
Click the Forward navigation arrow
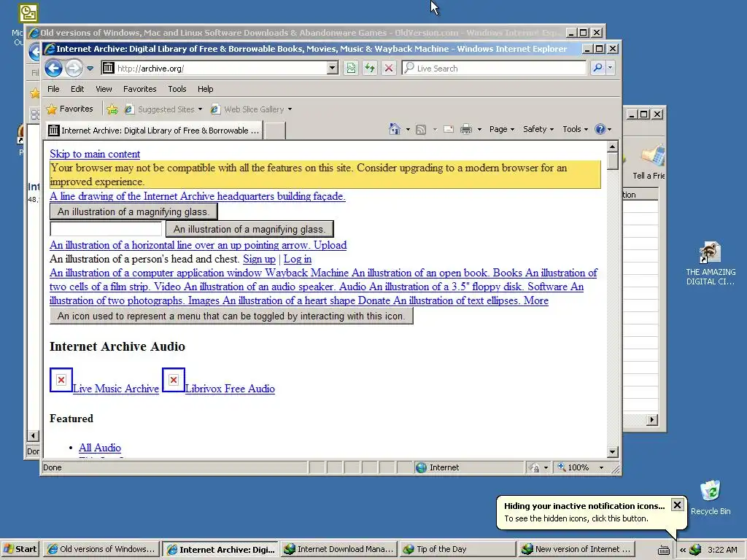pos(74,68)
